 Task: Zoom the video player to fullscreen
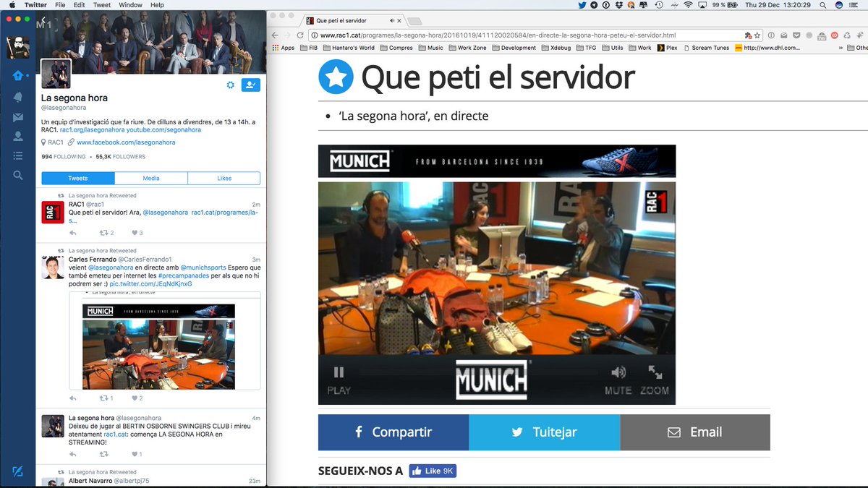(655, 380)
